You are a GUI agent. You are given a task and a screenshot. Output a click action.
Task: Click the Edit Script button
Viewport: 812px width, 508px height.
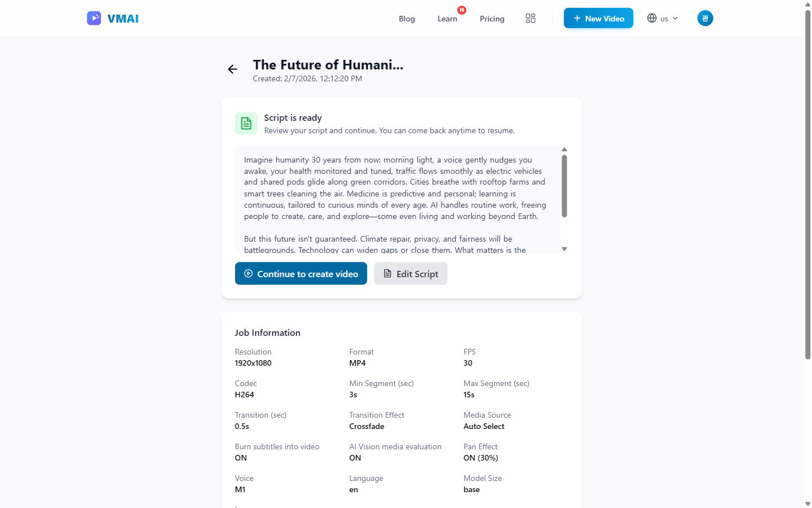411,273
